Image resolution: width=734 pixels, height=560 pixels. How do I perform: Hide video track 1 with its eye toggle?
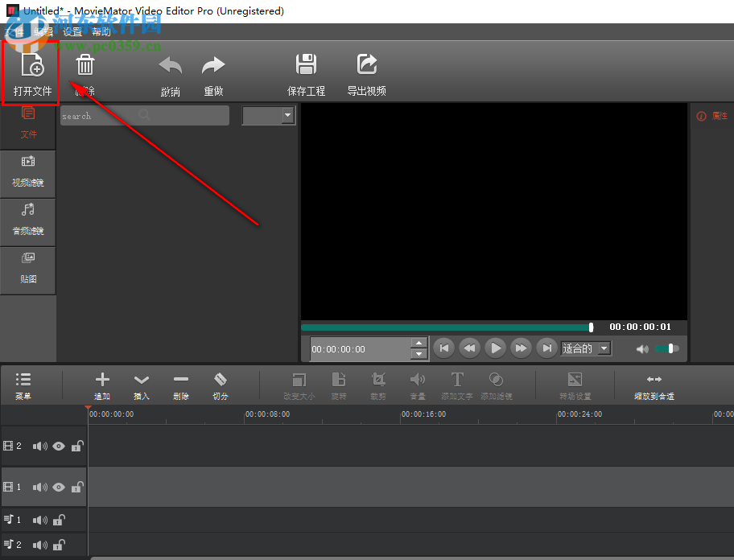[58, 487]
